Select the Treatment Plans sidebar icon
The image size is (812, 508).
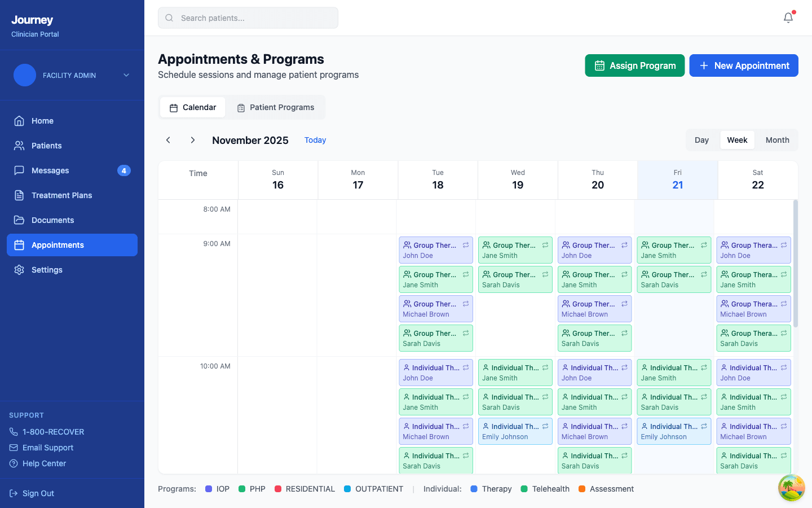pyautogui.click(x=19, y=195)
